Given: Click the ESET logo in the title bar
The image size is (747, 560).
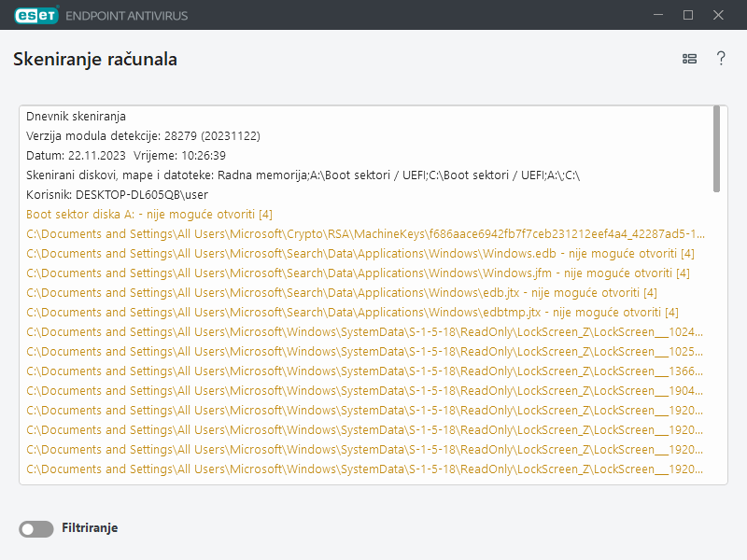Looking at the screenshot, I should tap(34, 15).
